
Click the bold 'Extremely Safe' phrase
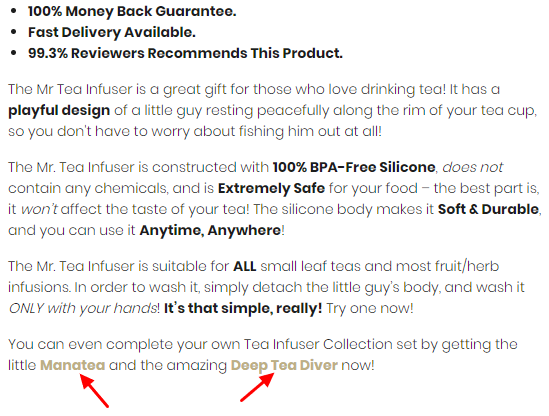click(271, 188)
